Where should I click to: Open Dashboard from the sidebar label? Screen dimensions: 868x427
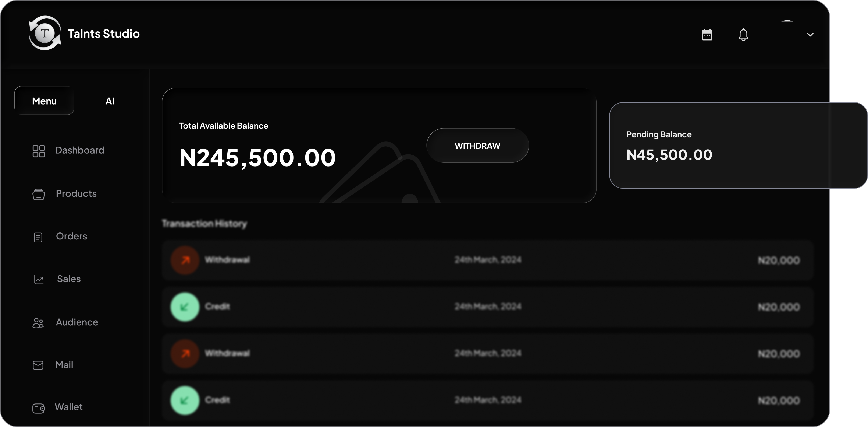80,150
